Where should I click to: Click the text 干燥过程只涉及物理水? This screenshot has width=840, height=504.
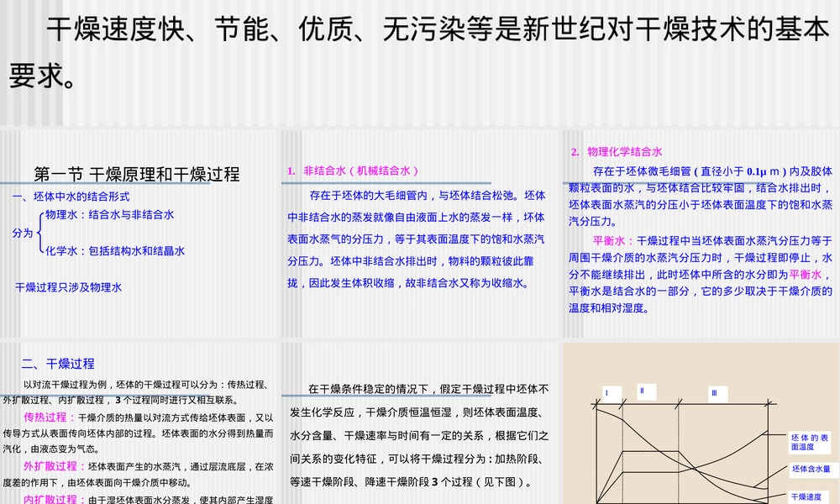69,287
